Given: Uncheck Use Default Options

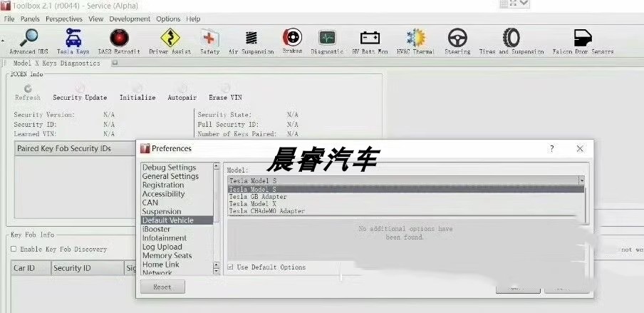Looking at the screenshot, I should (230, 267).
